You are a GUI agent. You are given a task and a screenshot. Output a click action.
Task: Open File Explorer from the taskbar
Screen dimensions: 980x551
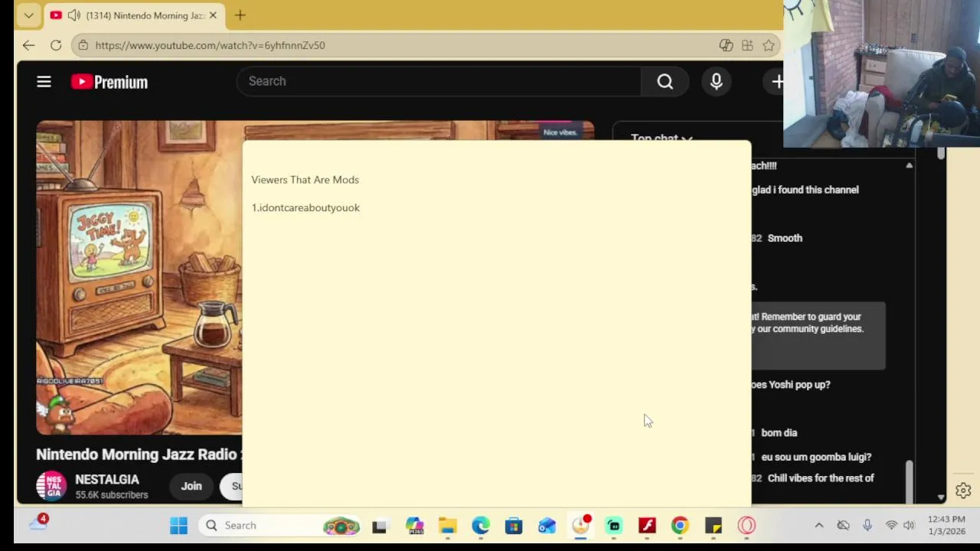[448, 526]
